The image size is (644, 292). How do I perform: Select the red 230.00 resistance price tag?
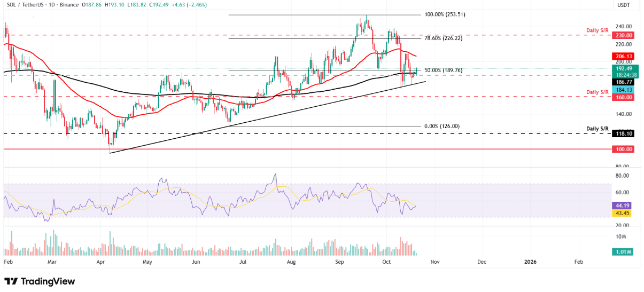point(623,35)
